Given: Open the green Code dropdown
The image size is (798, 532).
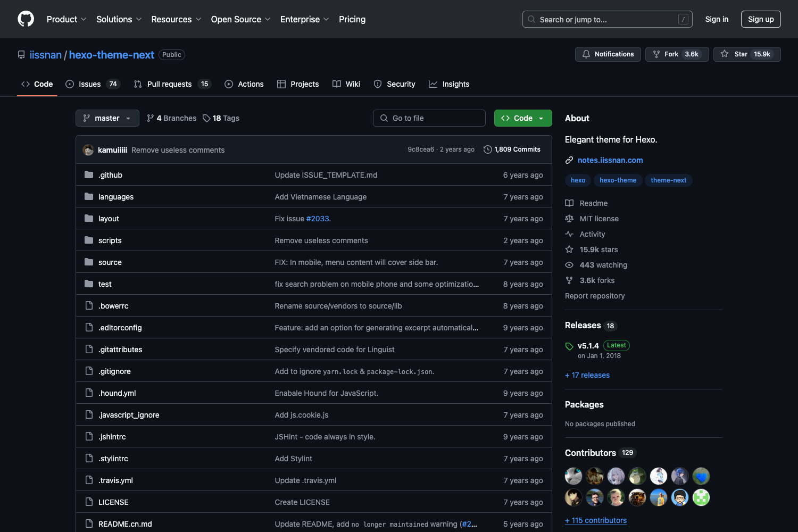Looking at the screenshot, I should pyautogui.click(x=523, y=118).
